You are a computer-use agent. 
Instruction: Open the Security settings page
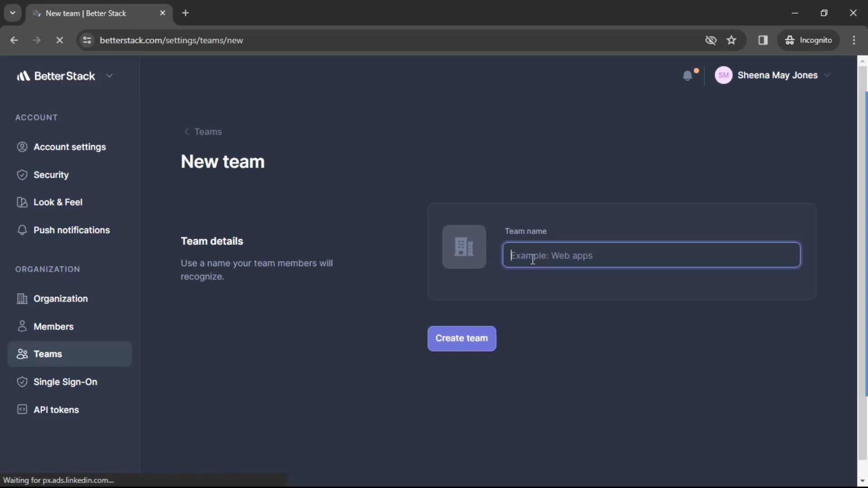pos(69,175)
